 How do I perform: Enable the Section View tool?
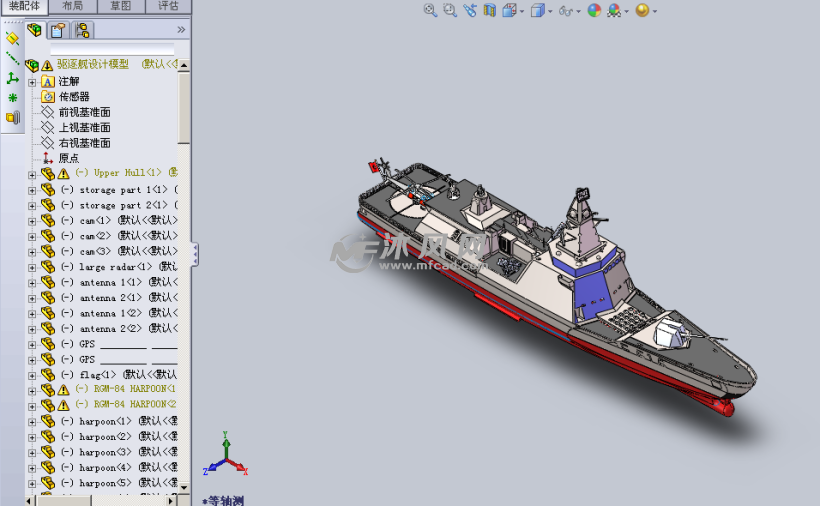tap(490, 10)
